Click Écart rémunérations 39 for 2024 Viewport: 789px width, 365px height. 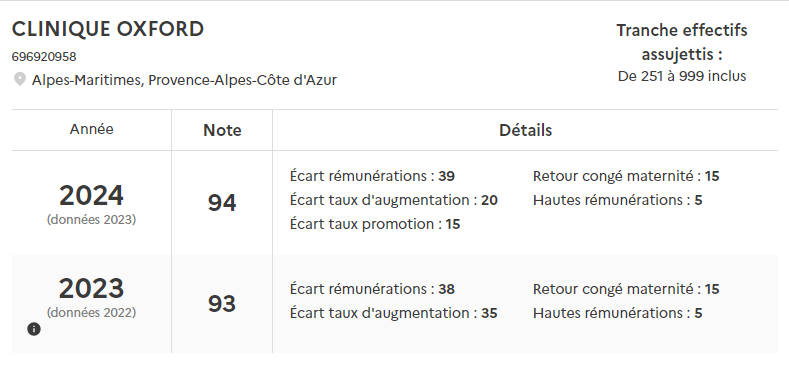coord(372,176)
